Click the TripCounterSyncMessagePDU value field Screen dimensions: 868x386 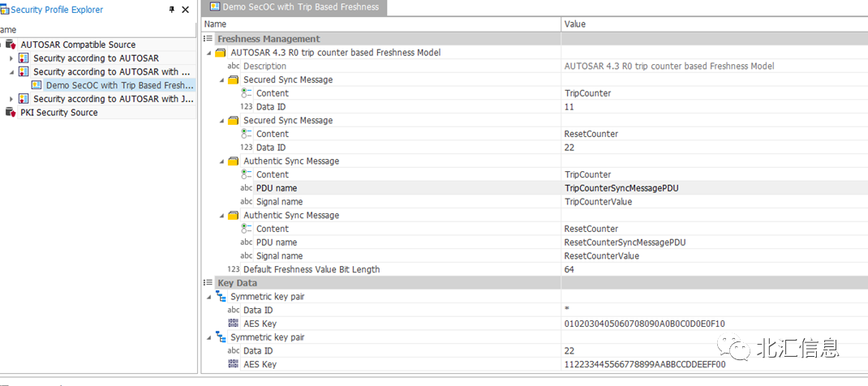click(621, 188)
